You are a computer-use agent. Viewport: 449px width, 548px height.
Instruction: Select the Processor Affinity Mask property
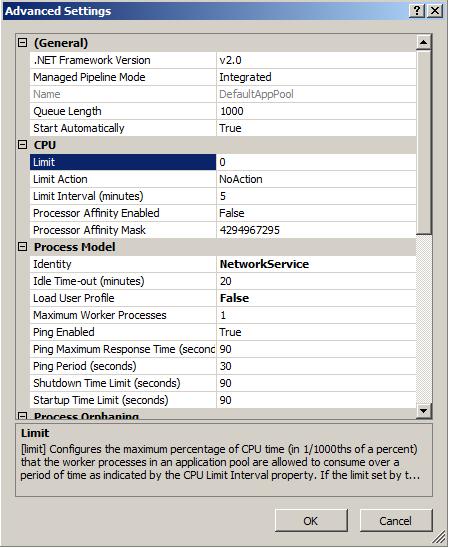coord(123,230)
